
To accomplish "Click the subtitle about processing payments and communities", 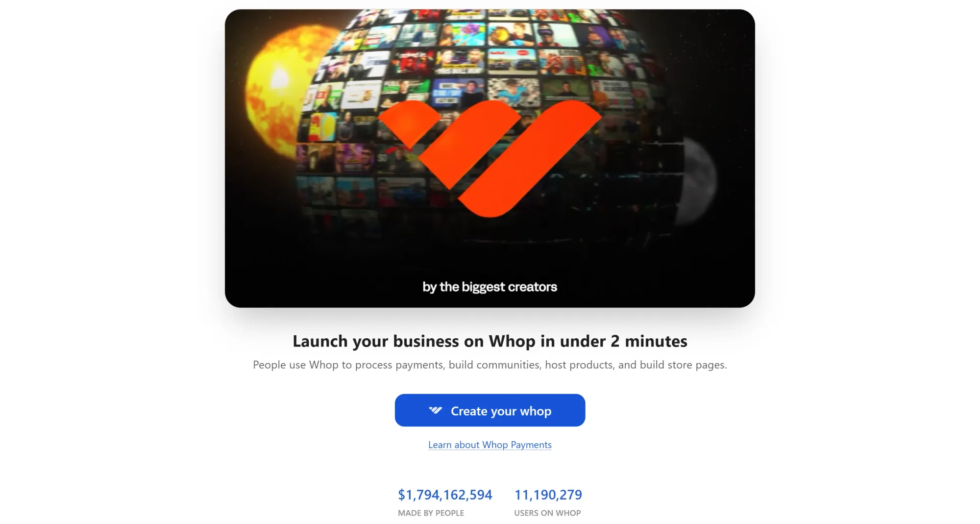I will (490, 365).
